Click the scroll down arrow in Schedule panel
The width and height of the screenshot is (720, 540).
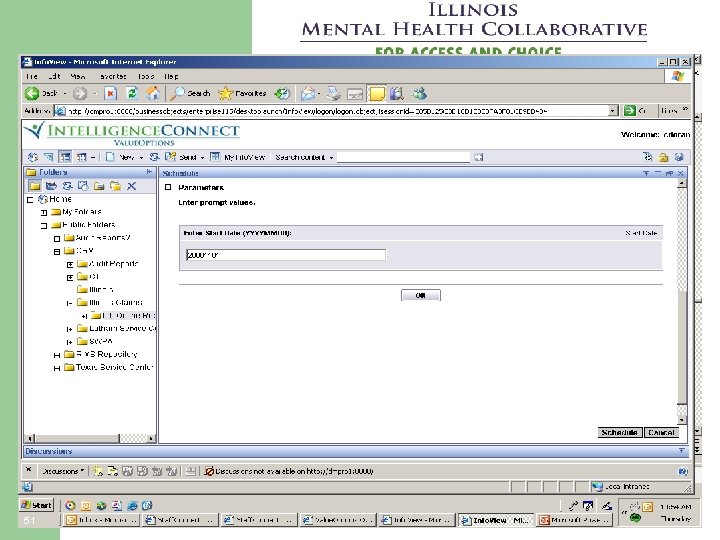click(x=682, y=420)
